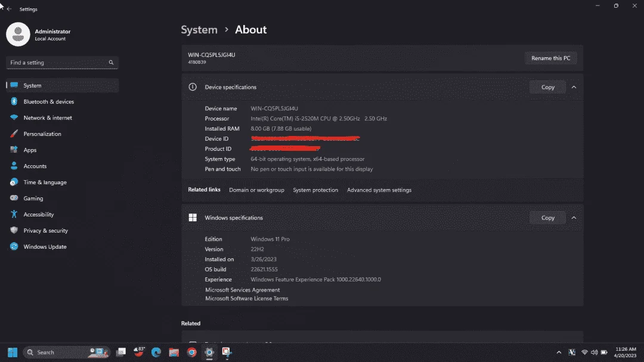
Task: Click the Find a setting search box
Action: (x=63, y=63)
